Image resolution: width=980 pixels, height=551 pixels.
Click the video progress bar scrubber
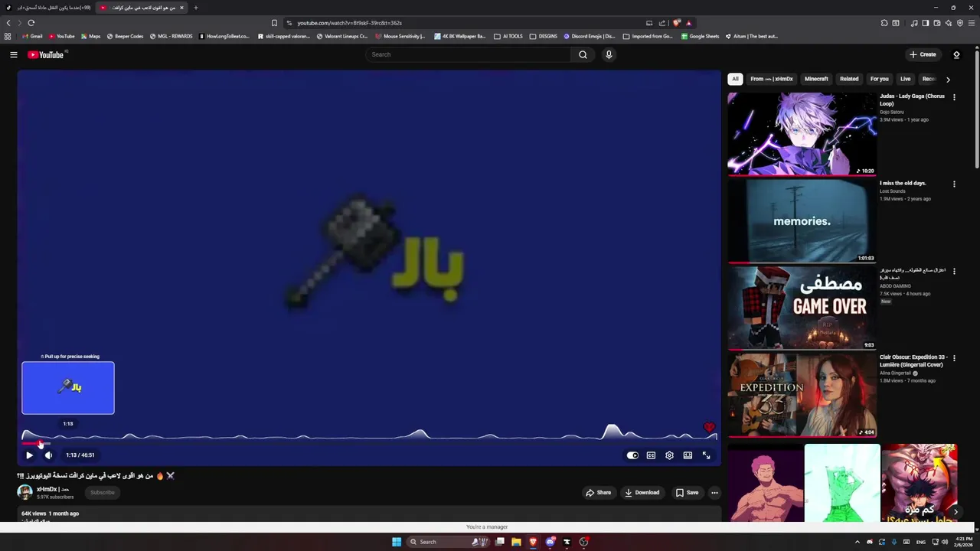pos(40,443)
